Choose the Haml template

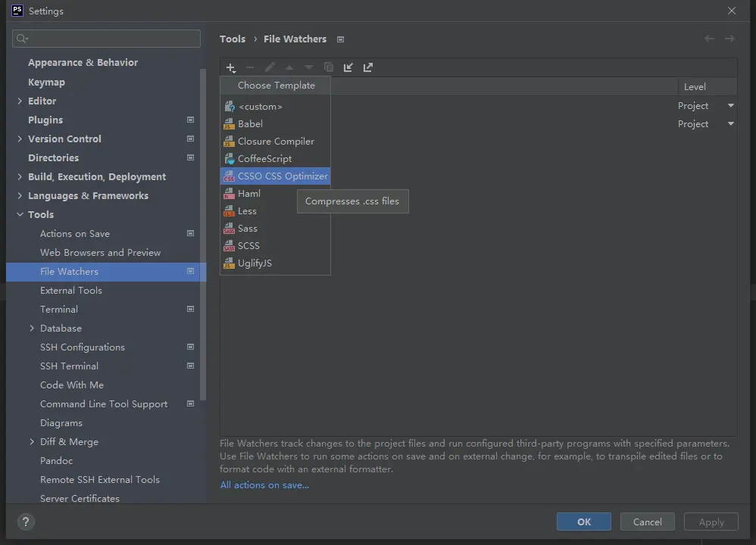(275, 193)
